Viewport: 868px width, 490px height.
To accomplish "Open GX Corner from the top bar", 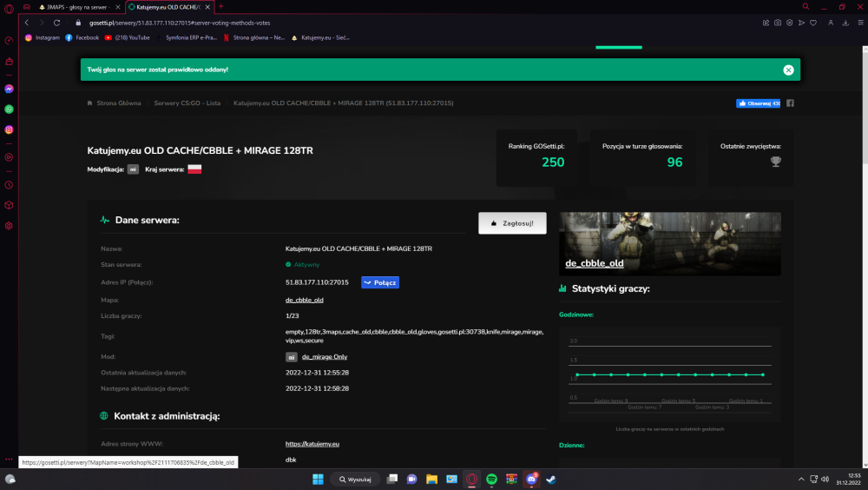I will point(27,7).
